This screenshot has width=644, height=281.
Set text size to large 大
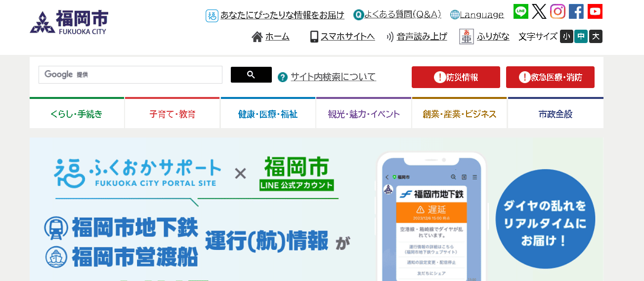pos(596,37)
